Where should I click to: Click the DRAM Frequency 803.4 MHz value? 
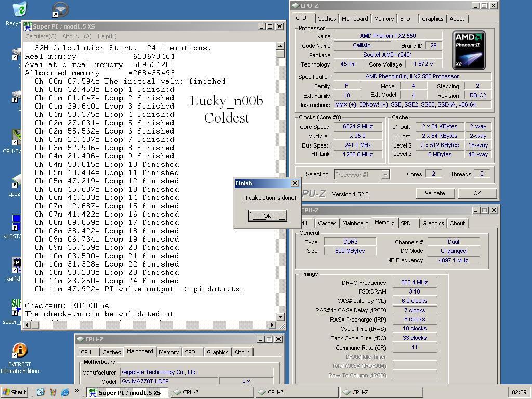click(414, 282)
